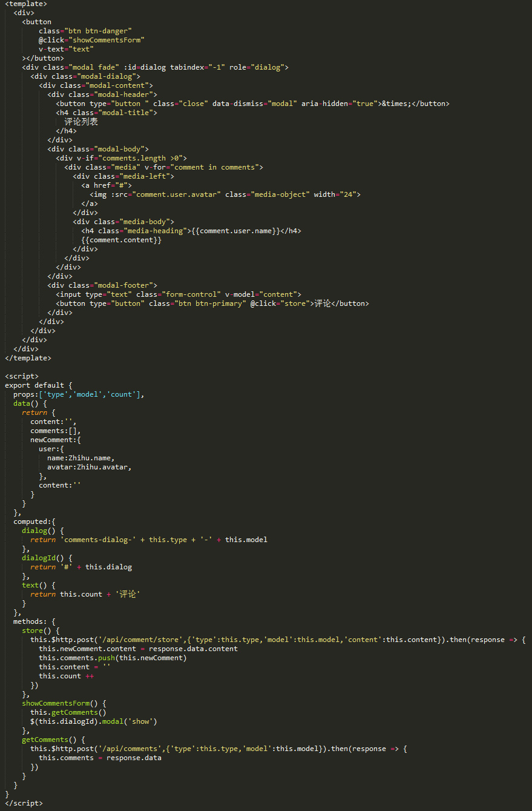Place cursor on <div class="modal-dialog"> line

85,76
